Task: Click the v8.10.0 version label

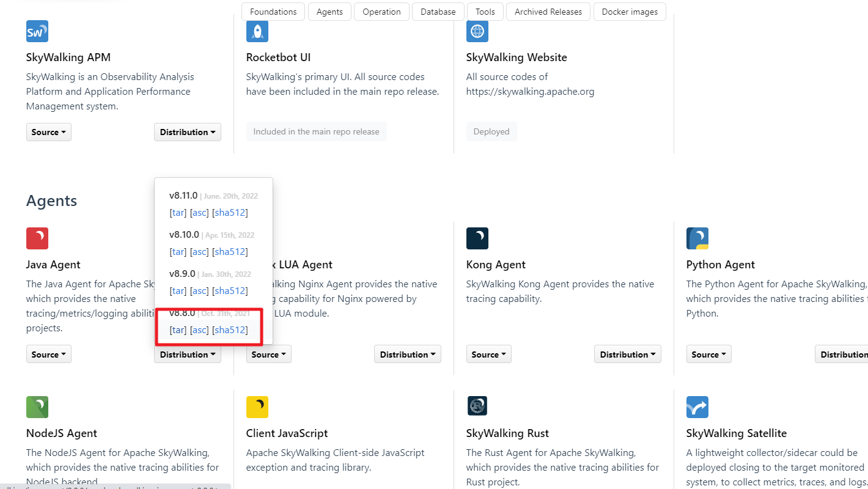Action: [x=184, y=235]
